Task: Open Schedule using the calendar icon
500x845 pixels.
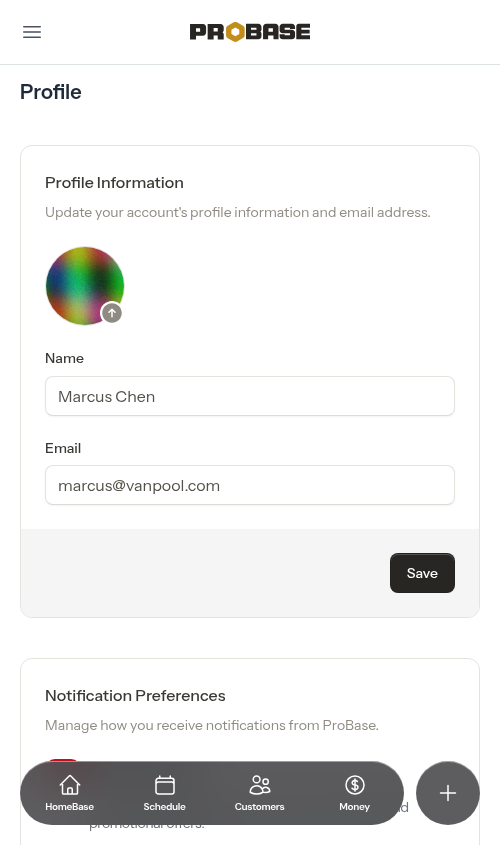Action: pos(164,785)
